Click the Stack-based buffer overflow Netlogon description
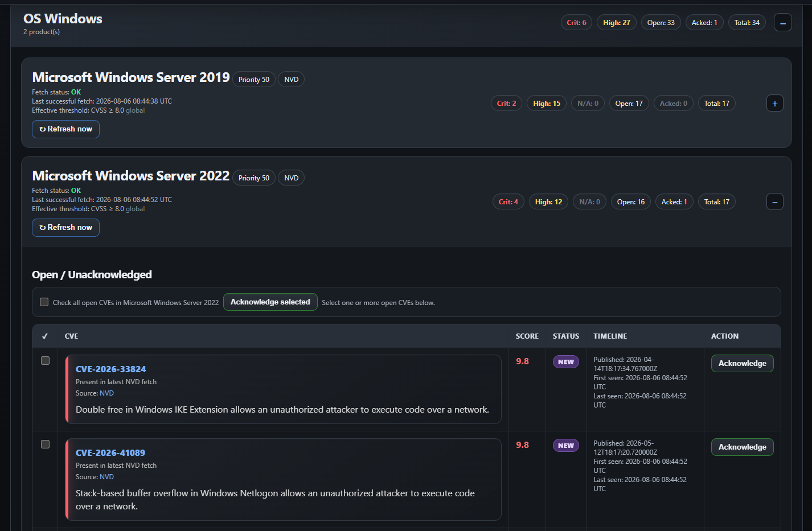Viewport: 812px width, 531px height. point(275,500)
